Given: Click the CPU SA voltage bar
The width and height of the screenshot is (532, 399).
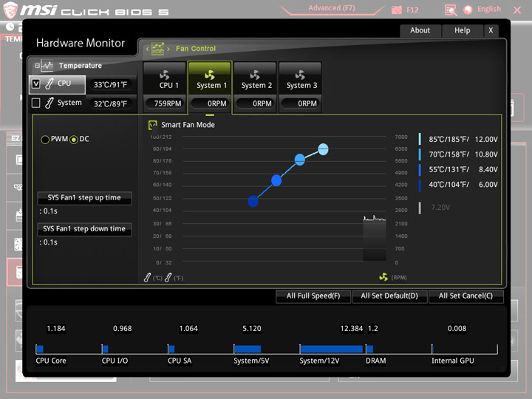Looking at the screenshot, I should pos(171,349).
